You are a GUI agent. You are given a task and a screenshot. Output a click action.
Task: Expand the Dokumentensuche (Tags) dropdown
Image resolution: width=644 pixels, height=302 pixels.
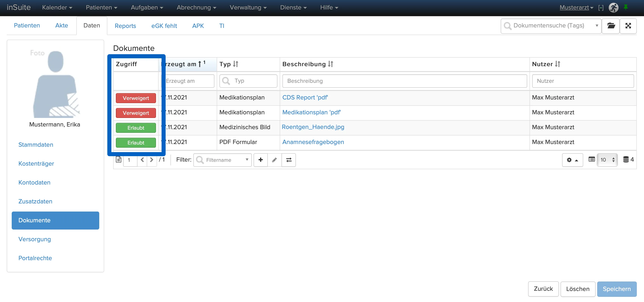click(x=597, y=26)
